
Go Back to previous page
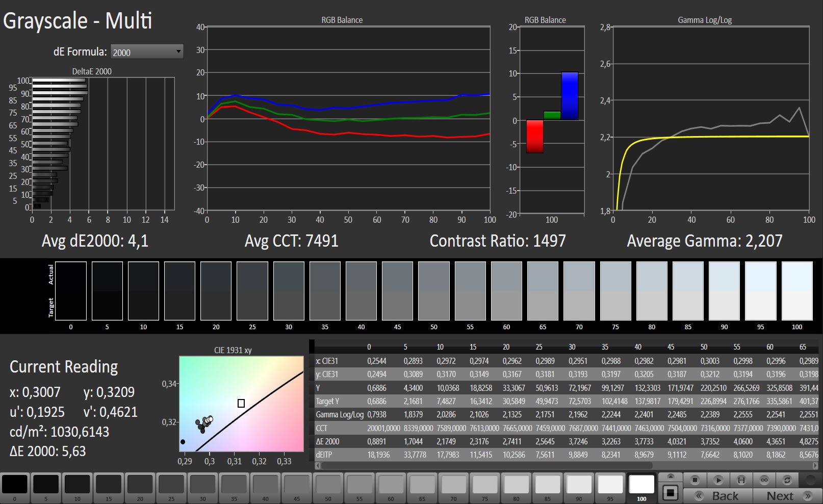click(x=725, y=496)
